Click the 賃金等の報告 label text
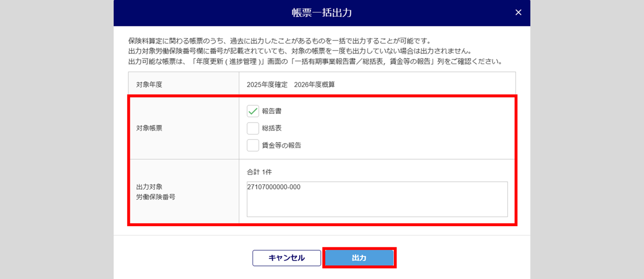 pos(281,146)
